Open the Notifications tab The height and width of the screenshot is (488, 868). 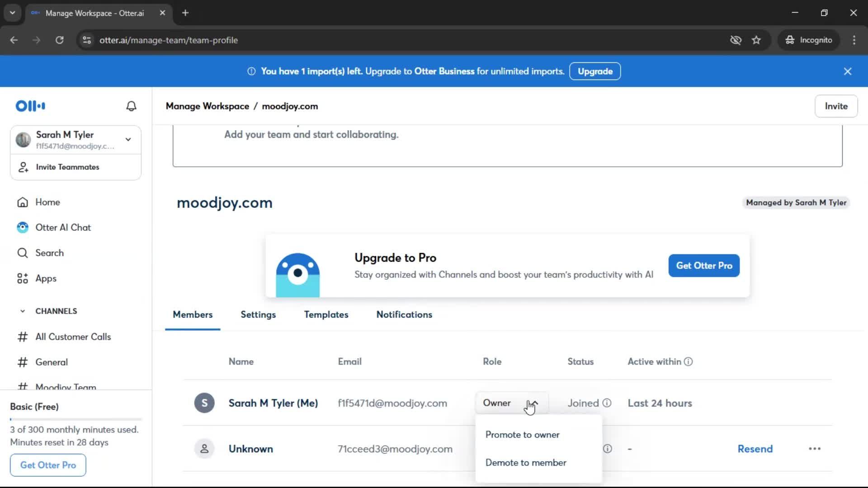404,315
